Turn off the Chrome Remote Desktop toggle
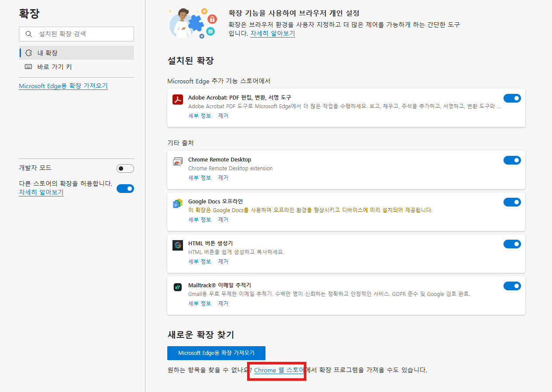Image resolution: width=552 pixels, height=392 pixels. point(512,160)
